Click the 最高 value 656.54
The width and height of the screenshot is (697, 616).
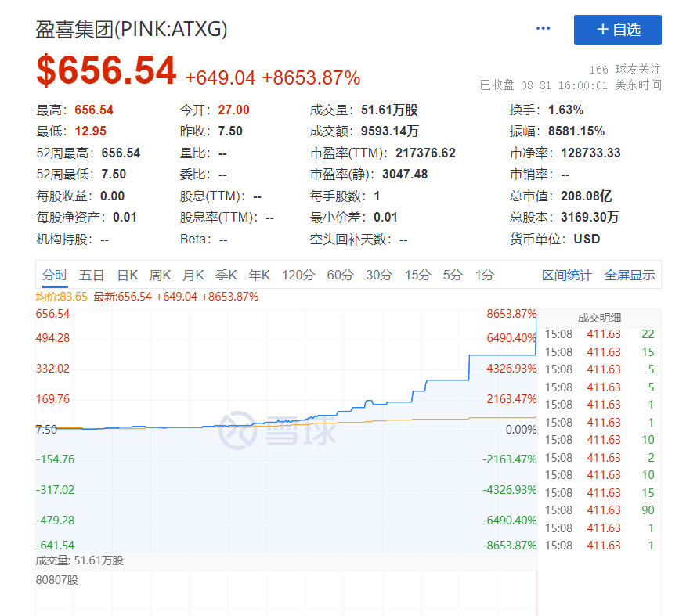94,110
